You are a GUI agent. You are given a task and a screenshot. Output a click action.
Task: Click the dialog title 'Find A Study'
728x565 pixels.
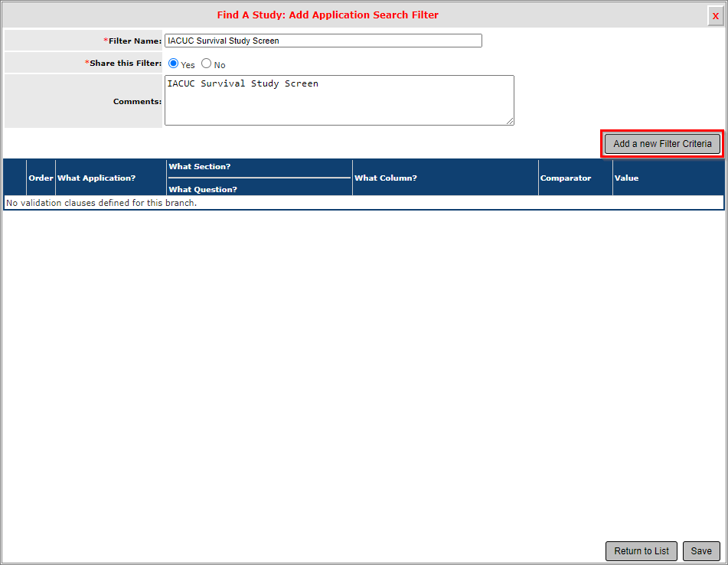point(328,15)
